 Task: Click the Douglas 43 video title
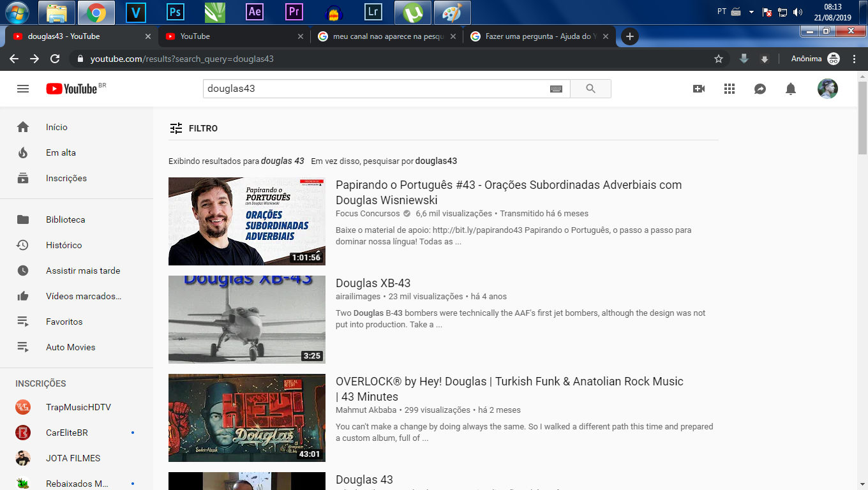(364, 480)
